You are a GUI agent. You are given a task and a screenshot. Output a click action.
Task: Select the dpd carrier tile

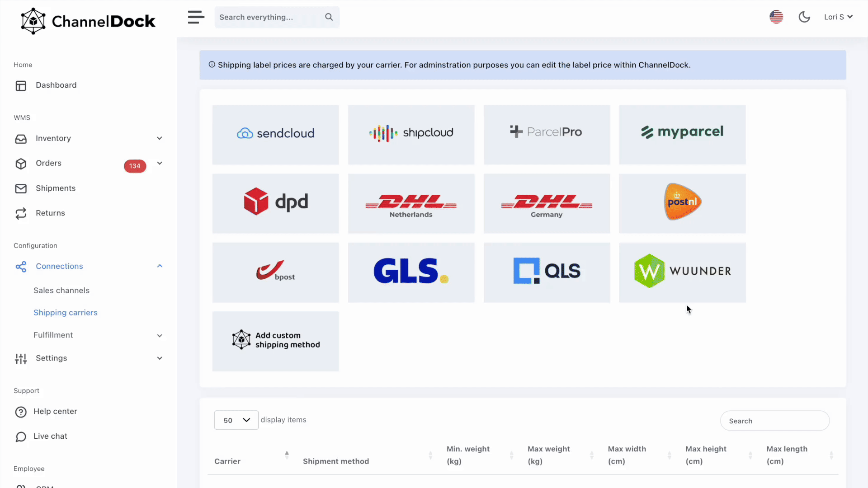point(275,203)
